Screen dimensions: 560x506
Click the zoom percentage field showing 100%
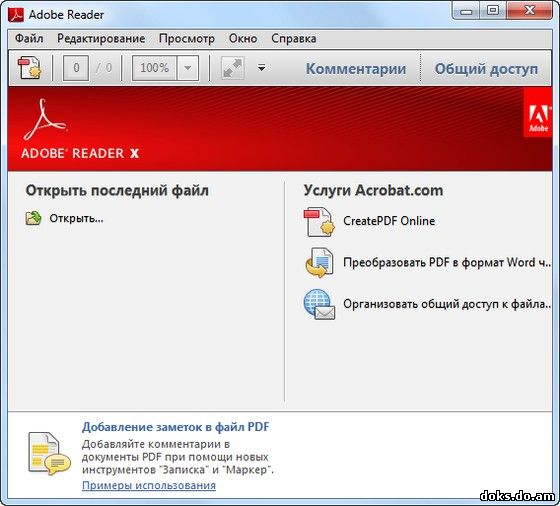(154, 68)
